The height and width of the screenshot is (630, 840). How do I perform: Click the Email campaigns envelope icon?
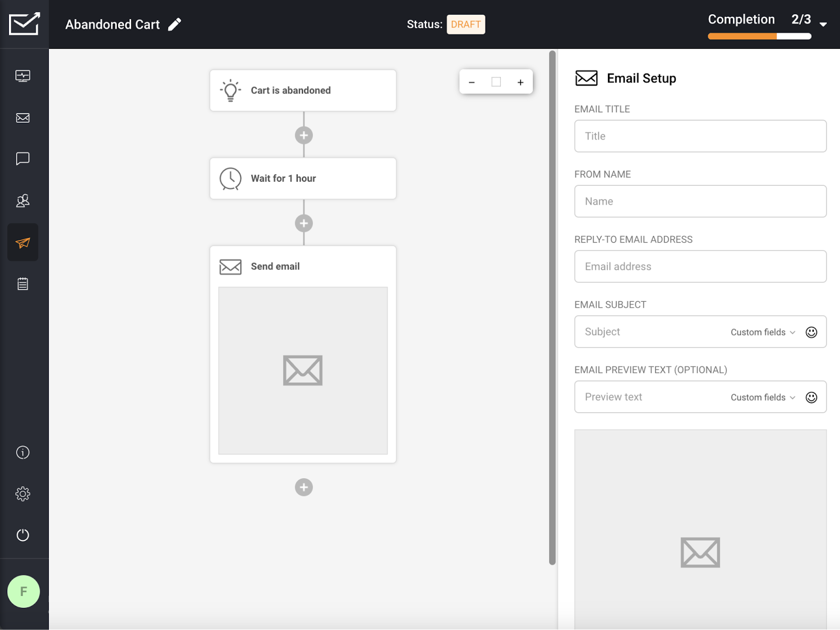pyautogui.click(x=23, y=118)
